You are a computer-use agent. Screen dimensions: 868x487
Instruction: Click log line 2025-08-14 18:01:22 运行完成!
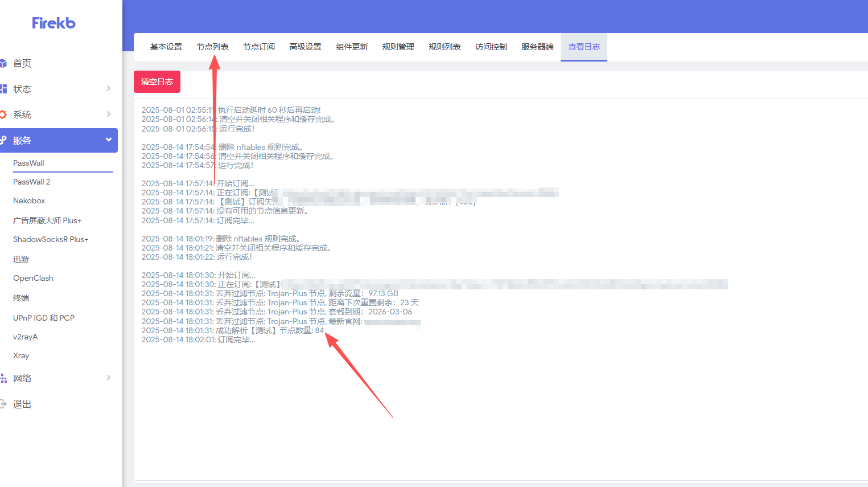(197, 257)
